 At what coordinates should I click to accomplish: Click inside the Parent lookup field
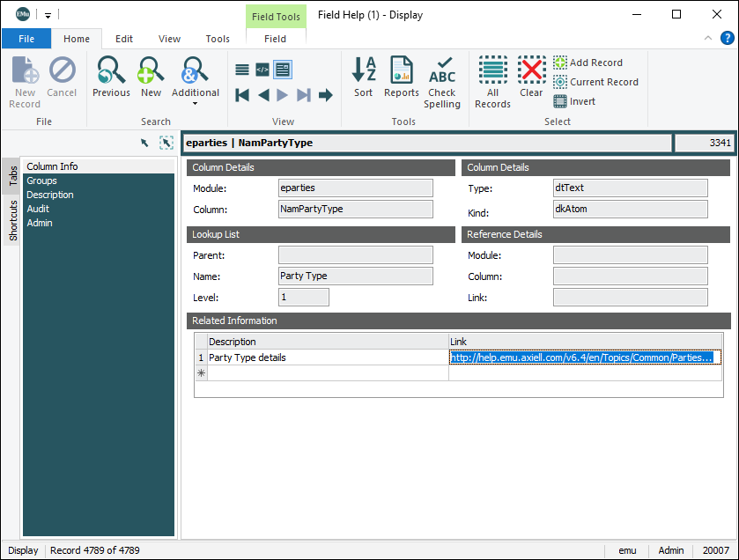tap(355, 255)
